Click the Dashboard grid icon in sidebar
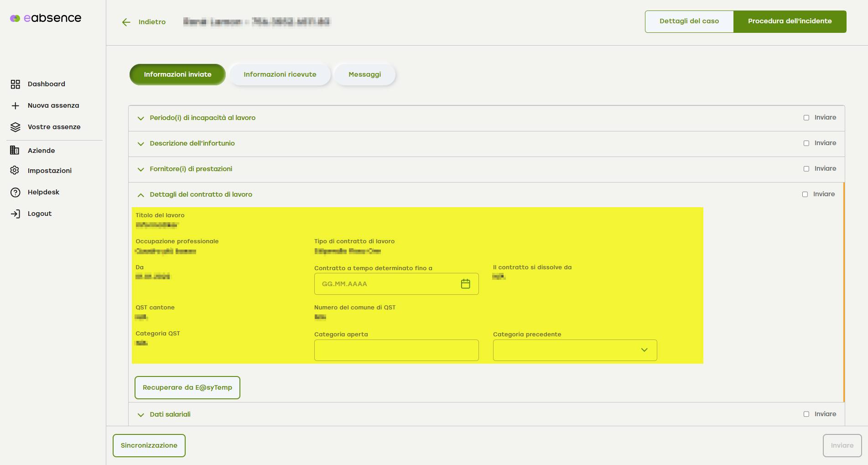 [16, 84]
